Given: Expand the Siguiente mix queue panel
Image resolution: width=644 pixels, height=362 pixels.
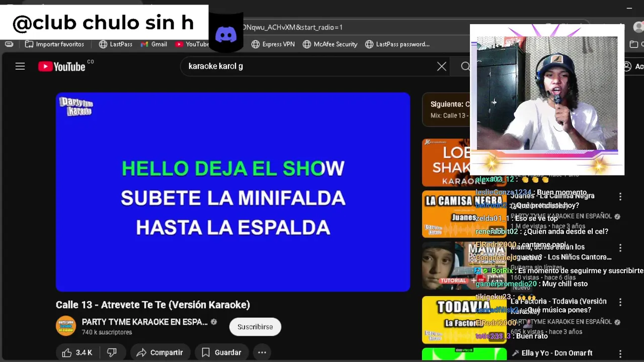Looking at the screenshot, I should coord(446,109).
